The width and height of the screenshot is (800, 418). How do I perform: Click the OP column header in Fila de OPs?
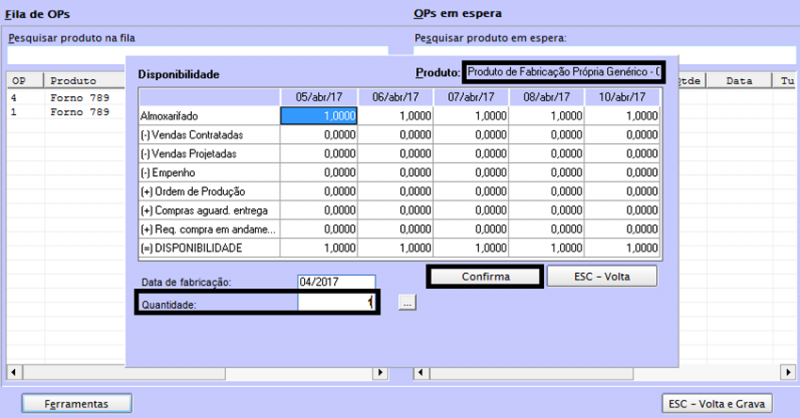pos(26,81)
